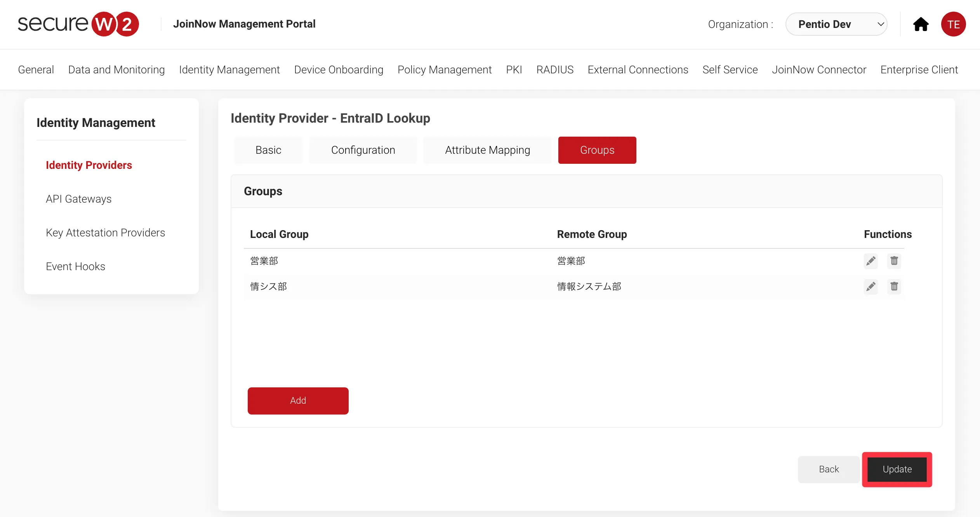Open the Policy Management menu
This screenshot has height=517, width=980.
click(445, 69)
